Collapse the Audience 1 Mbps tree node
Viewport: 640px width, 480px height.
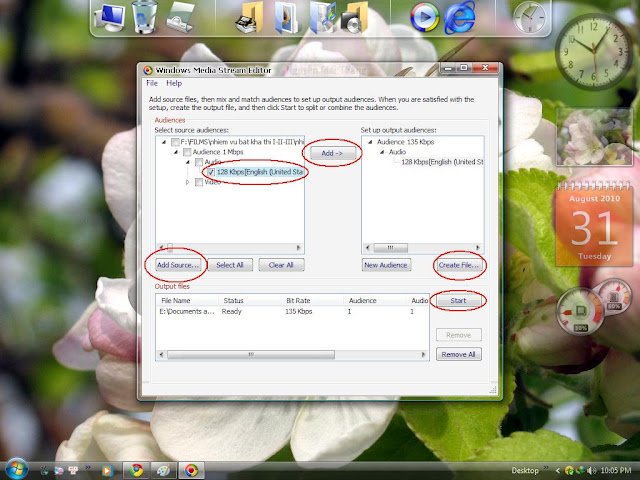(176, 152)
